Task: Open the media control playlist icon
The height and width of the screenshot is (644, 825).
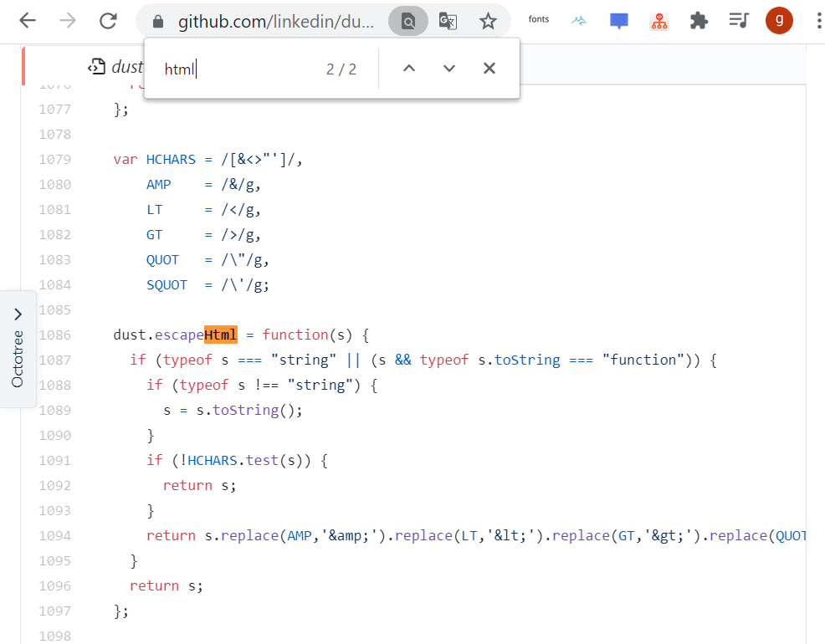Action: pos(739,21)
